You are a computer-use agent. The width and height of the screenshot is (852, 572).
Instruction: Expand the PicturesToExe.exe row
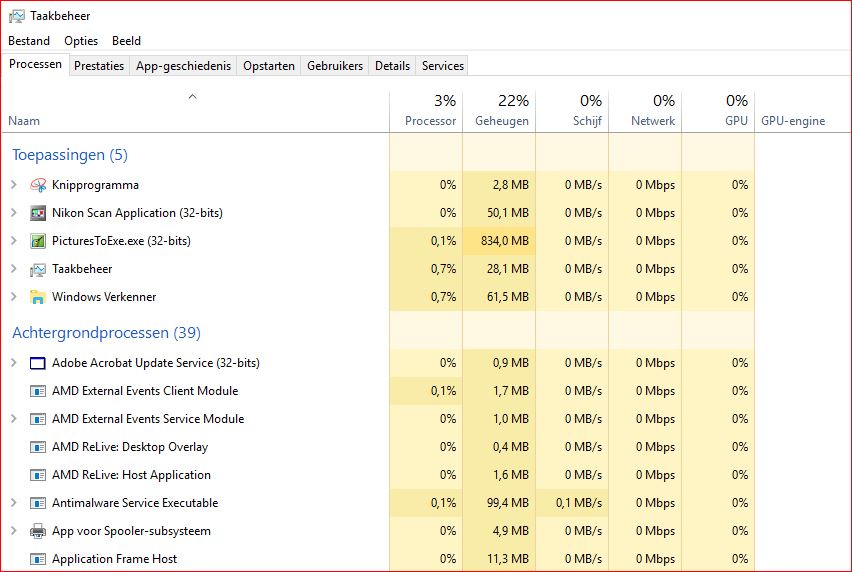pyautogui.click(x=14, y=241)
